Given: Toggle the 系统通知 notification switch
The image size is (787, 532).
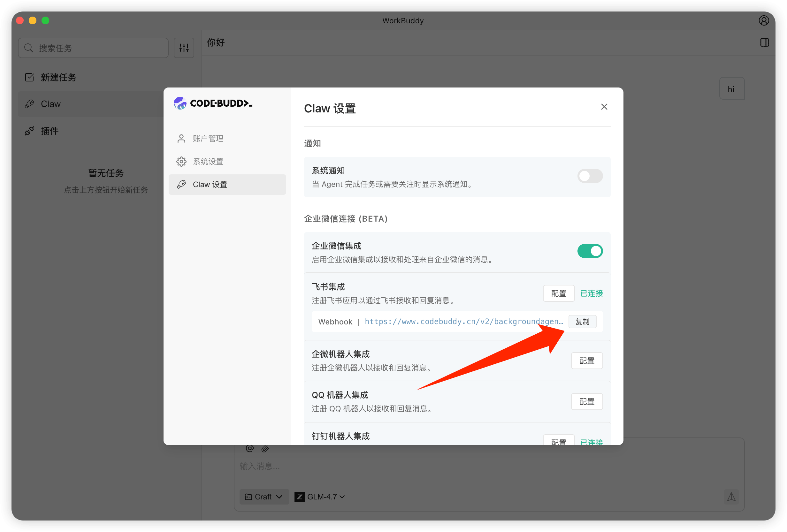Looking at the screenshot, I should point(590,176).
